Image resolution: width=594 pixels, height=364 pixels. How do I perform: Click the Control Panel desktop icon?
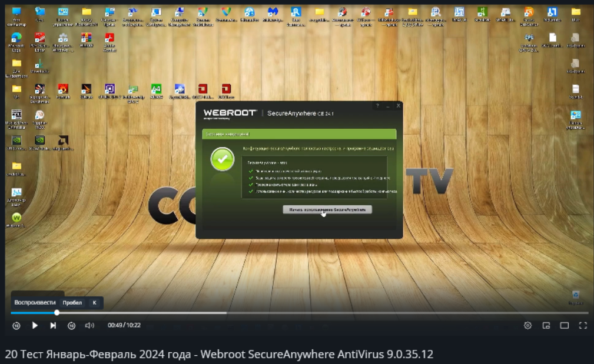coord(63,12)
